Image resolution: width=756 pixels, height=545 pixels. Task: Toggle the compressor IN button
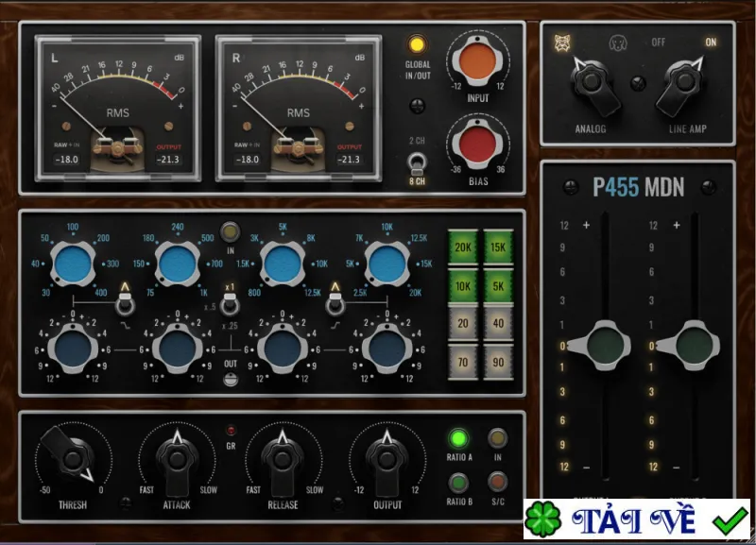pos(498,438)
